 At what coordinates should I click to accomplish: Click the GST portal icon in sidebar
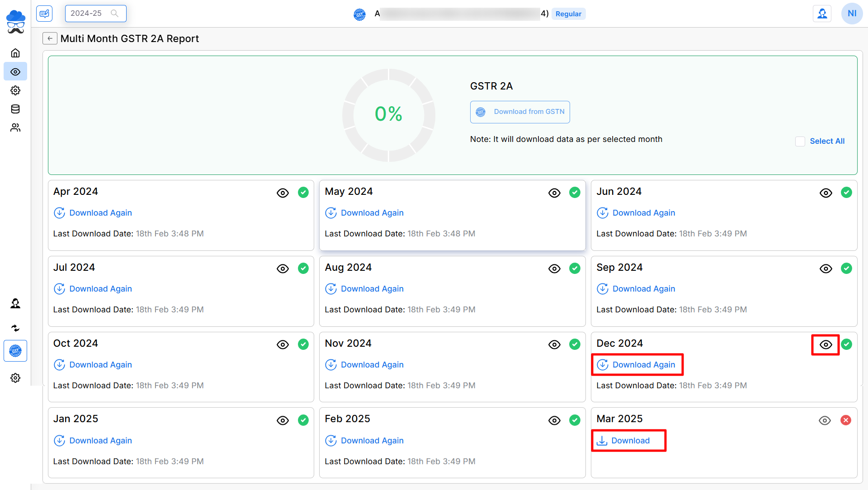click(15, 351)
